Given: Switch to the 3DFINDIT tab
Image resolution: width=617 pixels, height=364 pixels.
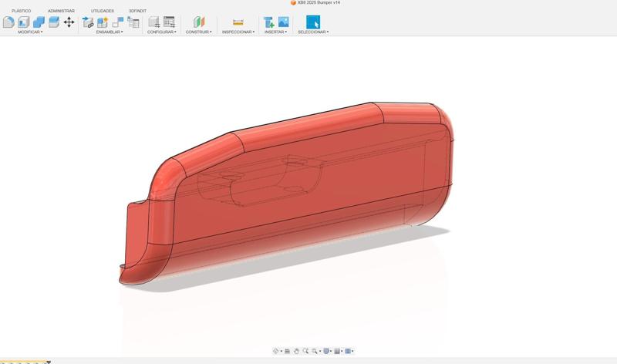Looking at the screenshot, I should point(137,11).
